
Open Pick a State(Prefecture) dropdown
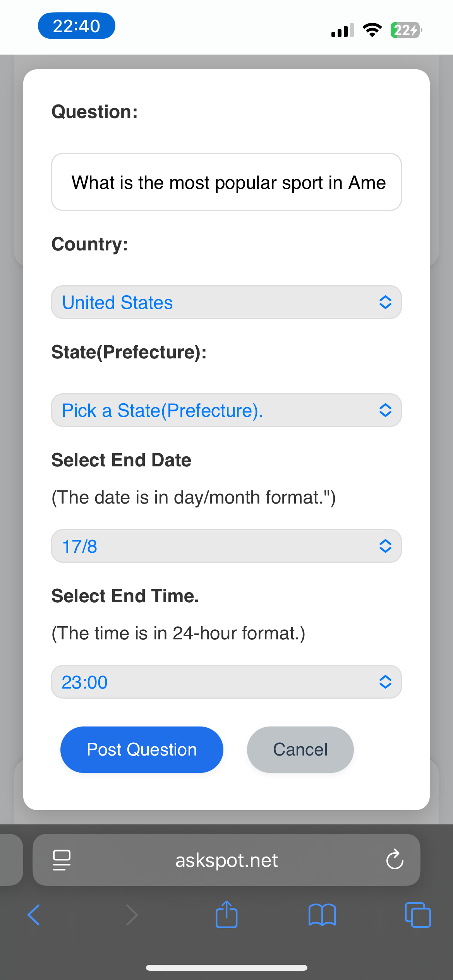tap(226, 410)
